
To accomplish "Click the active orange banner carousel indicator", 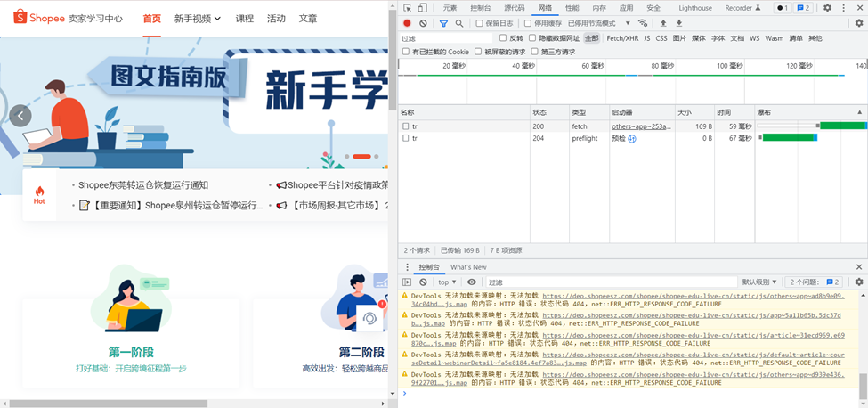I will (x=361, y=157).
